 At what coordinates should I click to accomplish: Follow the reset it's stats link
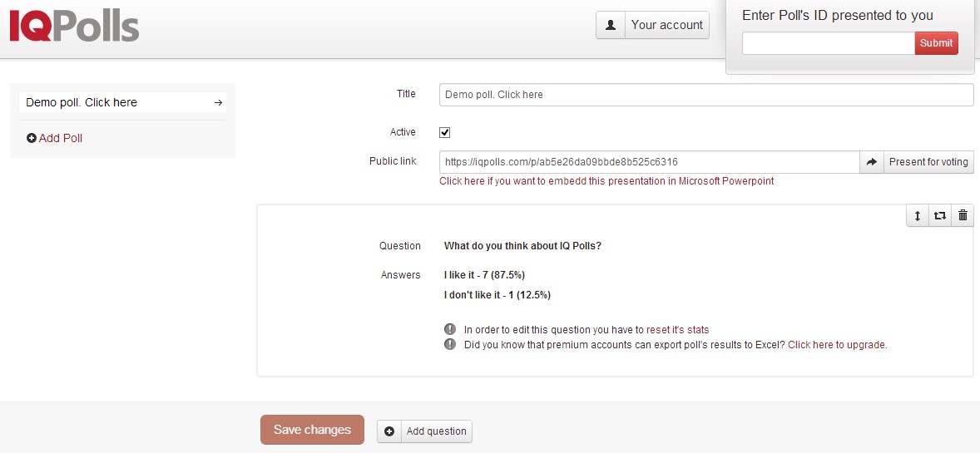[677, 329]
